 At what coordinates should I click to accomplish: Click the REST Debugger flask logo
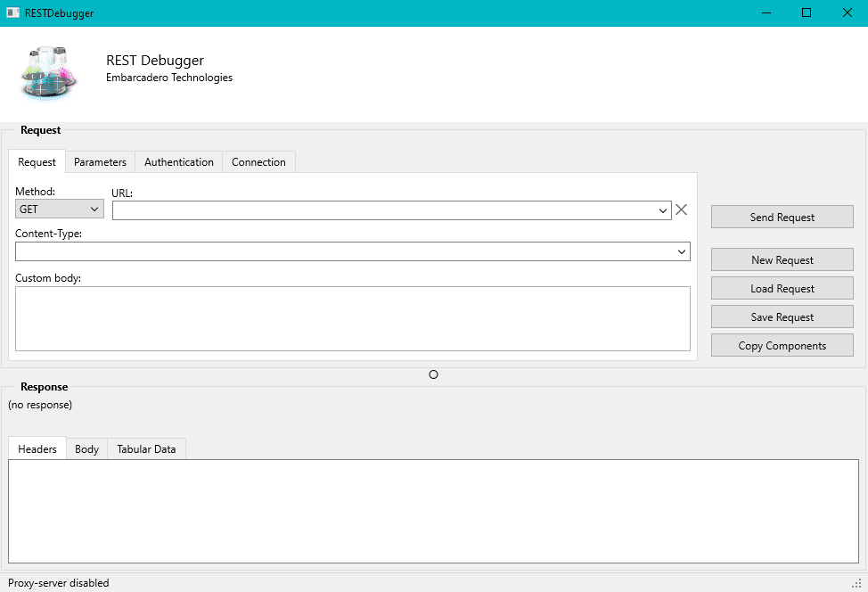click(48, 74)
